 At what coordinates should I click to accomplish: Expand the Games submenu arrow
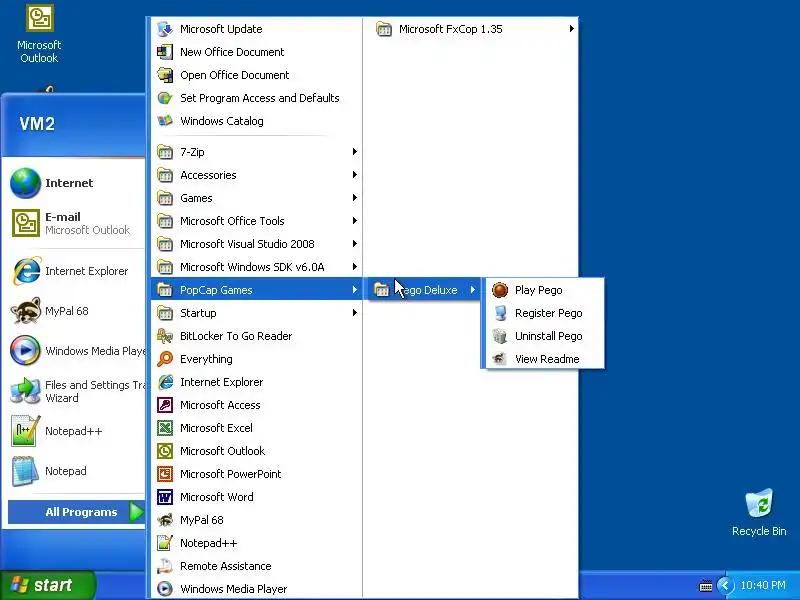[x=355, y=198]
